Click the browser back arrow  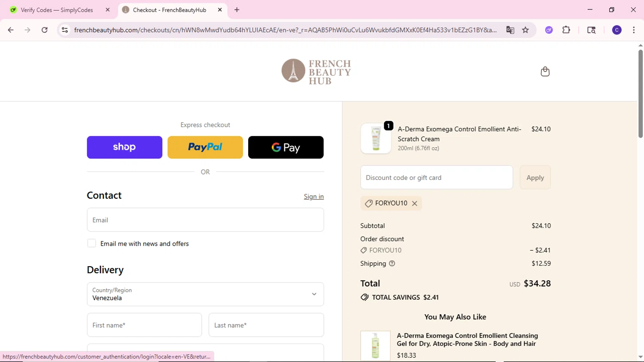point(11,30)
